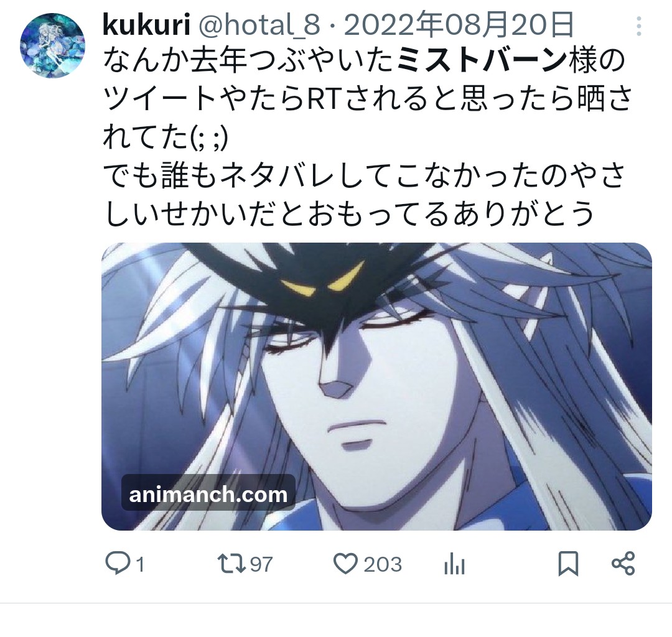Screen dimensions: 672x637
Task: Retweet the post using the arrows icon
Action: click(231, 564)
